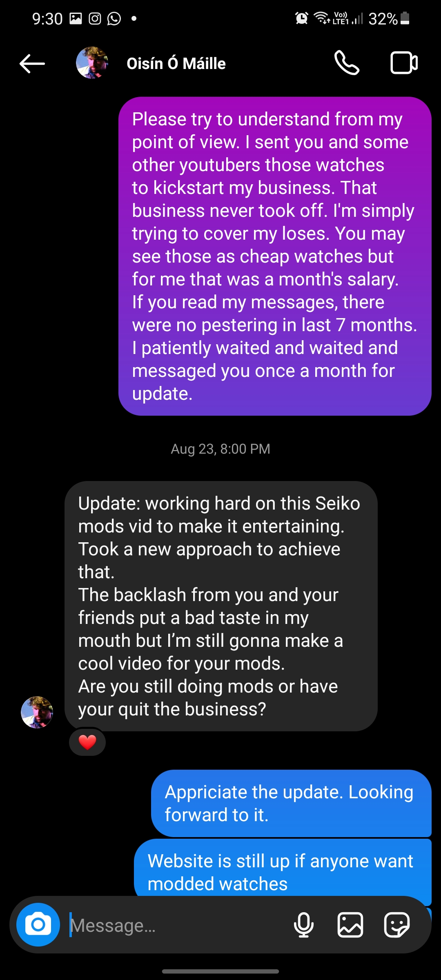Tap the small avatar beside received message

click(37, 712)
